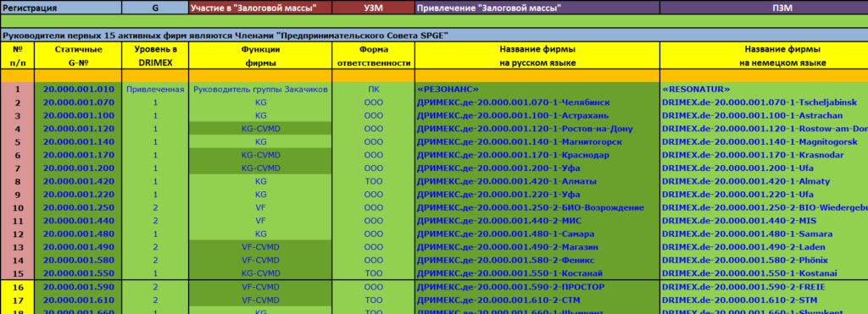
Task: Click VF-CVMD cell in Магазин row
Action: pos(261,247)
